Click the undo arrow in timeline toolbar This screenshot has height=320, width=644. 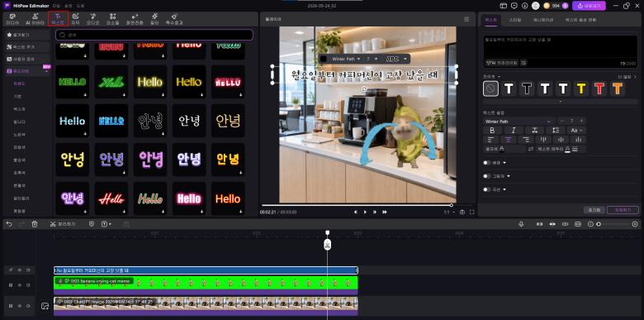pos(9,224)
